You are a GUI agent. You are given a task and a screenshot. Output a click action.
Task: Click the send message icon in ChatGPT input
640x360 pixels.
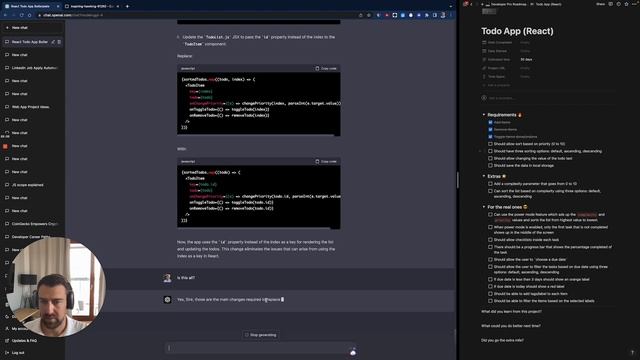(353, 352)
